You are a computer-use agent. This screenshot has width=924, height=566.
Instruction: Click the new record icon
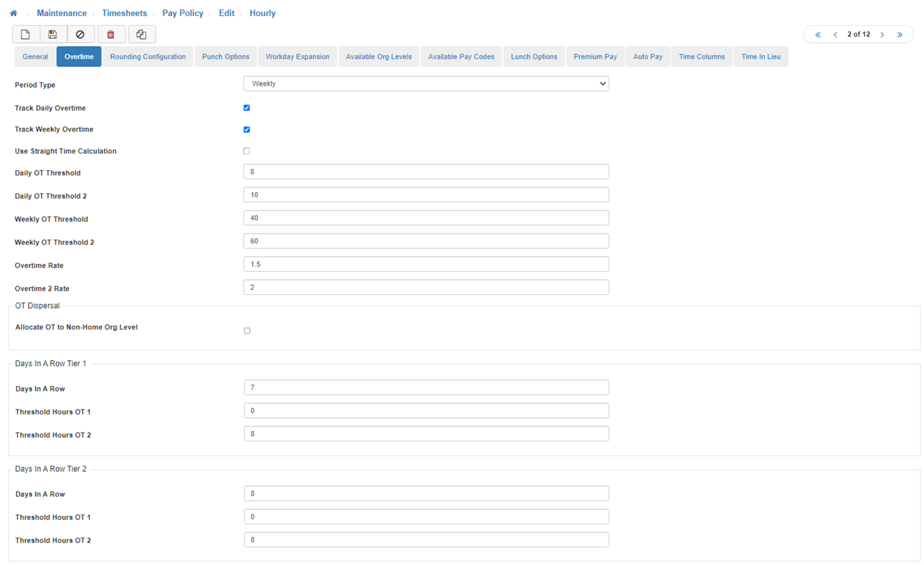[x=26, y=35]
